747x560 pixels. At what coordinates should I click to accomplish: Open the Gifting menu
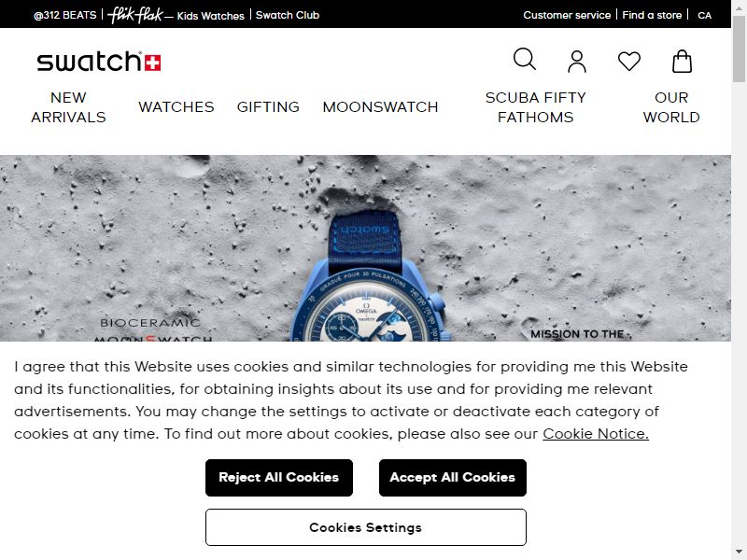click(x=268, y=107)
